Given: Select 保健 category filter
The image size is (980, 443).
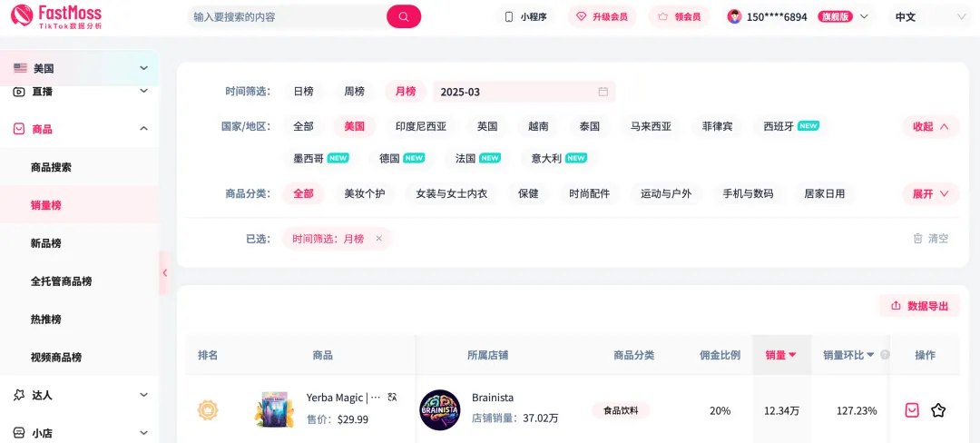Looking at the screenshot, I should coord(528,193).
